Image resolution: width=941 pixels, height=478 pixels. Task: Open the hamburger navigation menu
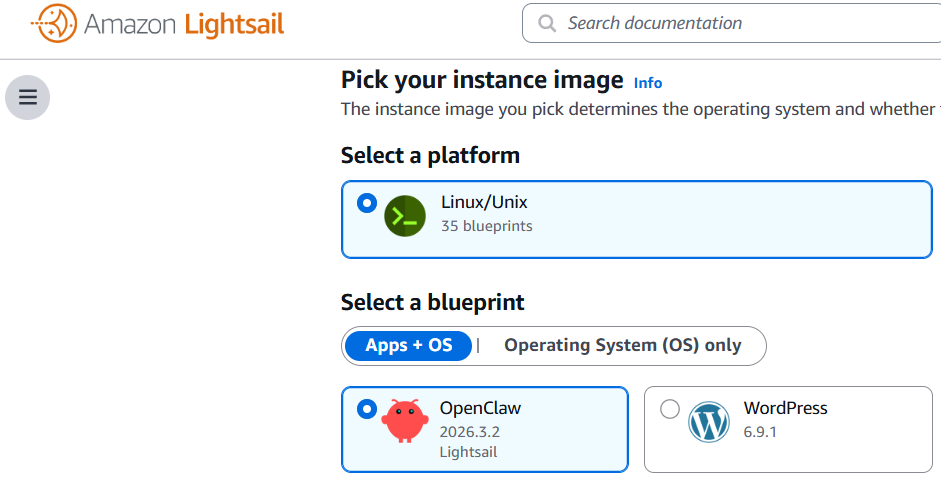28,97
